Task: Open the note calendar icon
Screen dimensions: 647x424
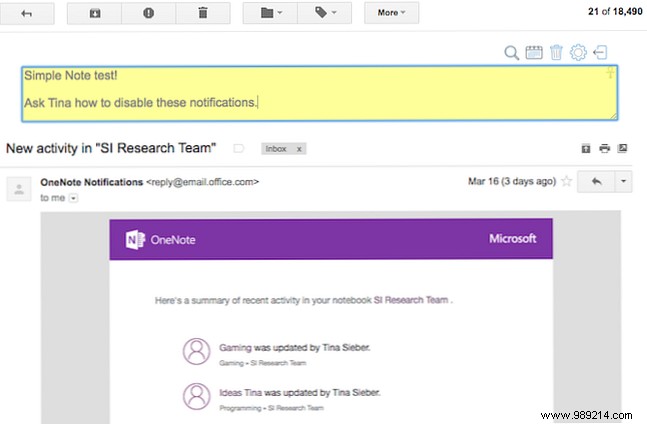Action: pos(534,52)
